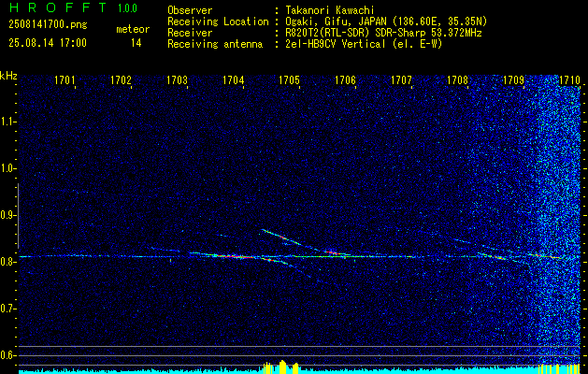Click the 1708 time marker

pos(458,80)
